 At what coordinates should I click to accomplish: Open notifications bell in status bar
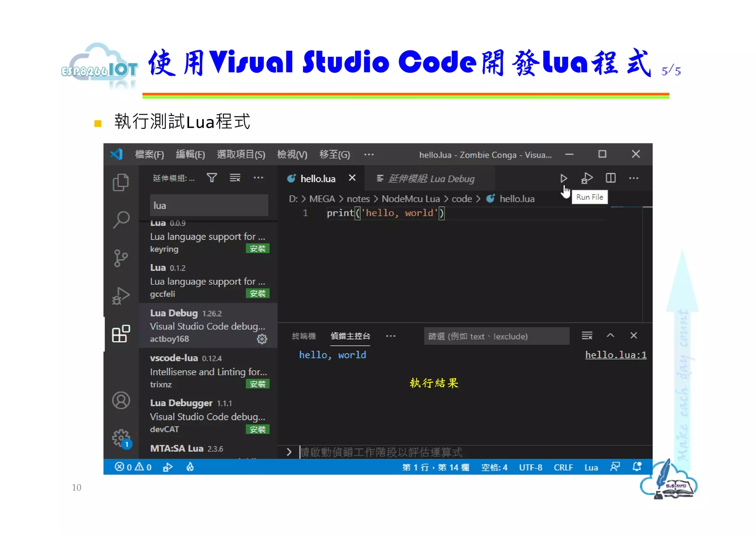tap(637, 467)
